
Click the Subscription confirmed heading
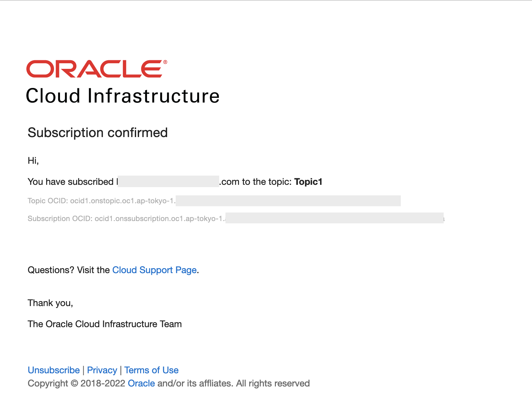98,133
